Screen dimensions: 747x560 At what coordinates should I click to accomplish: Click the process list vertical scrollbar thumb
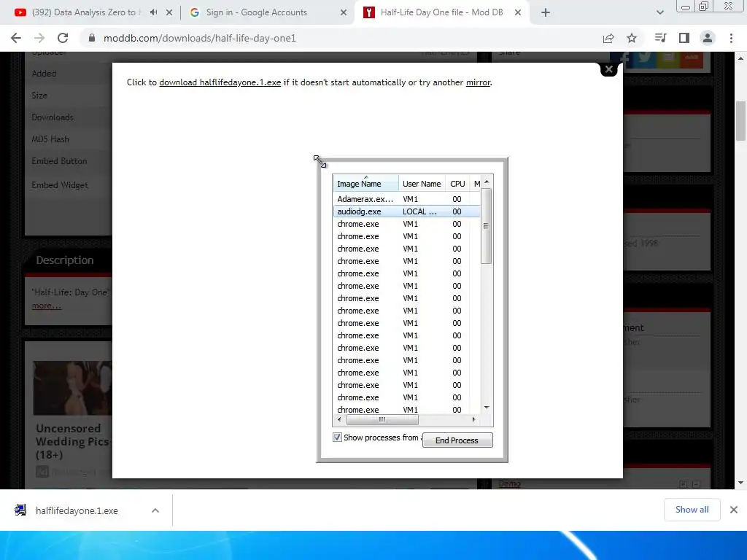click(x=486, y=226)
